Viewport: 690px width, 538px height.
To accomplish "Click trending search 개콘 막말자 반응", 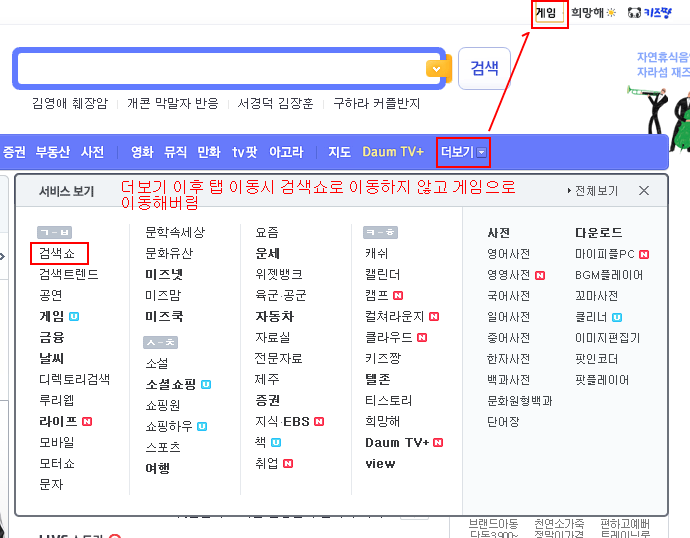I will 172,103.
